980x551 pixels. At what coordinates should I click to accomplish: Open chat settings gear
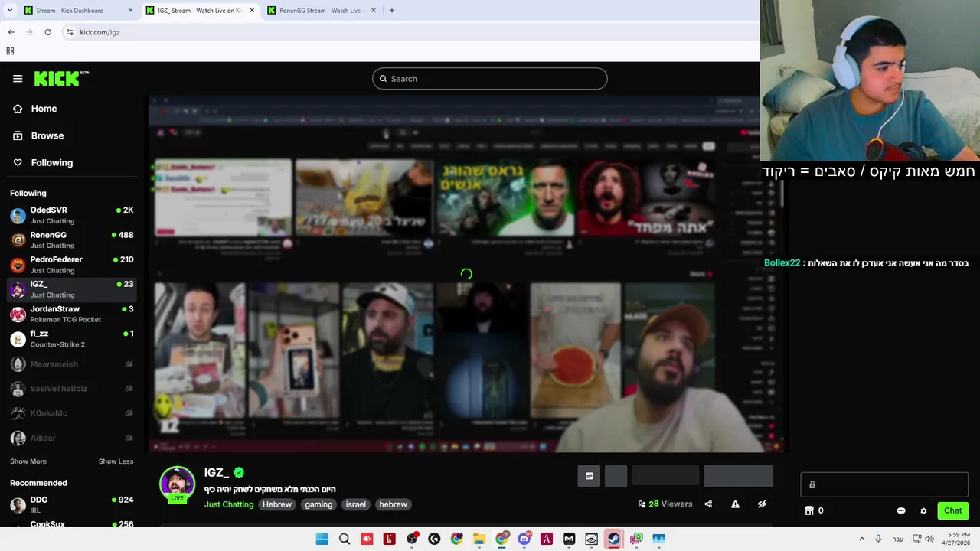[x=923, y=510]
